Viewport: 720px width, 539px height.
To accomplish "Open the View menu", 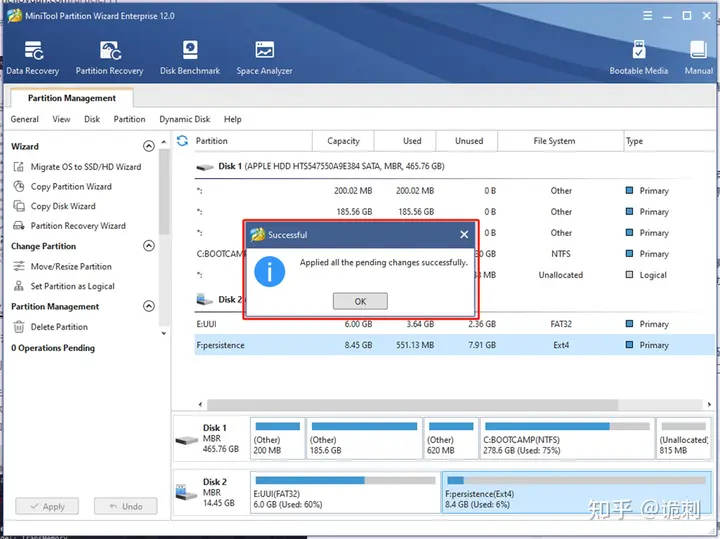I will (x=61, y=119).
